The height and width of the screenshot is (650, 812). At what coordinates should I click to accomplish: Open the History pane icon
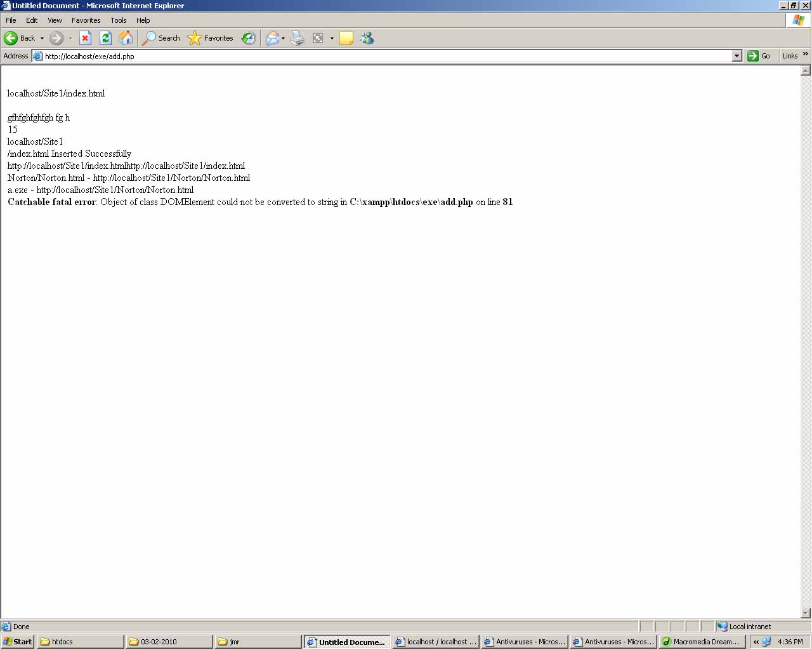point(249,38)
